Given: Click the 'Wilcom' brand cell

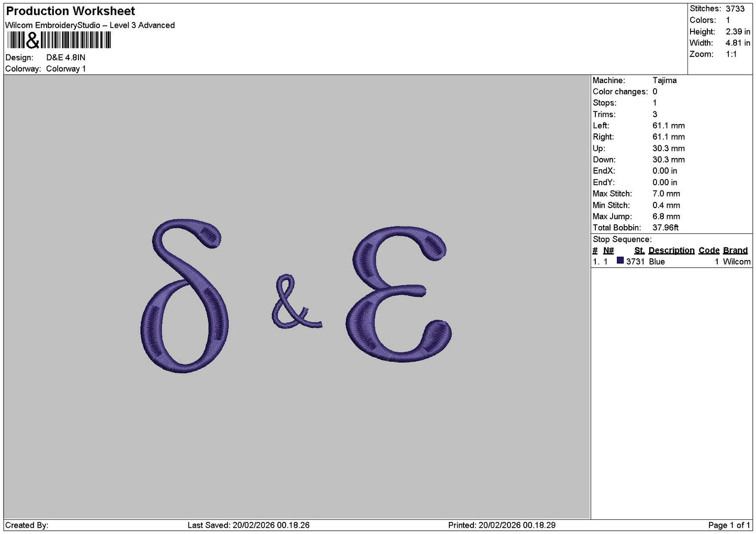Looking at the screenshot, I should (737, 262).
